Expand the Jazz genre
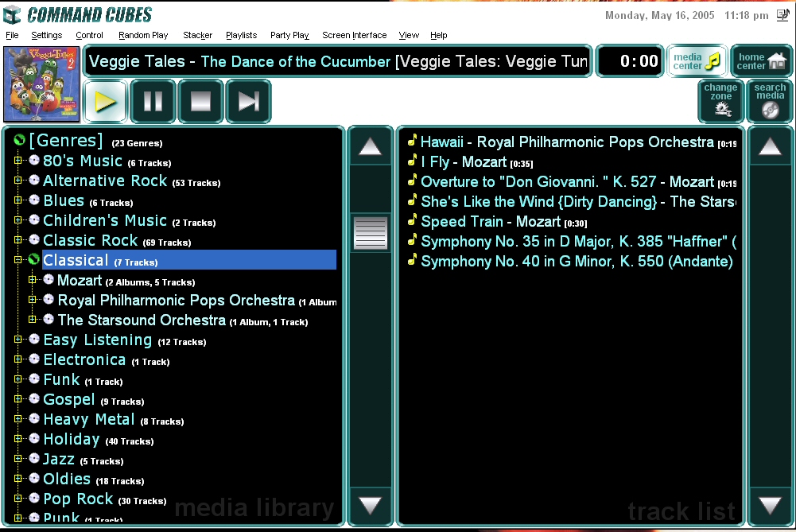The width and height of the screenshot is (796, 532). pos(18,459)
